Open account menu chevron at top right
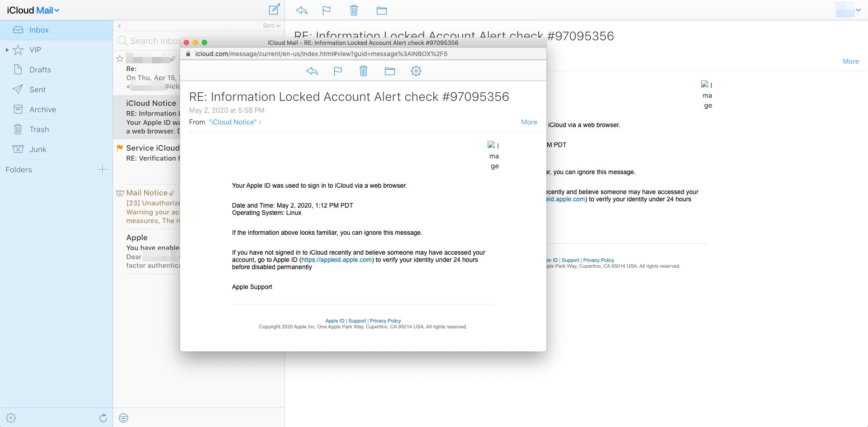Screen dimensions: 868x427 coord(858,10)
